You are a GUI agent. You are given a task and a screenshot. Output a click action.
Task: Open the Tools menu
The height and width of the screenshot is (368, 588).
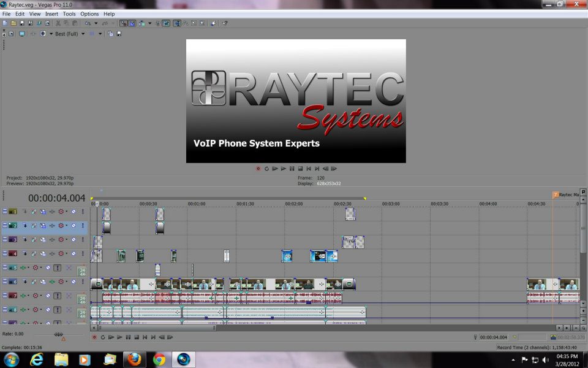click(69, 14)
